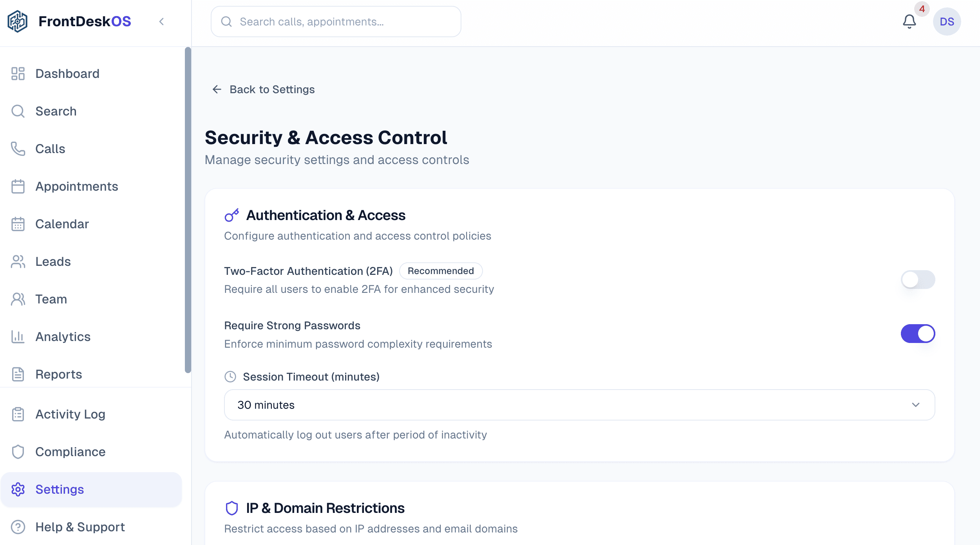Open the Session Timeout dropdown
Image resolution: width=980 pixels, height=545 pixels.
coord(580,405)
